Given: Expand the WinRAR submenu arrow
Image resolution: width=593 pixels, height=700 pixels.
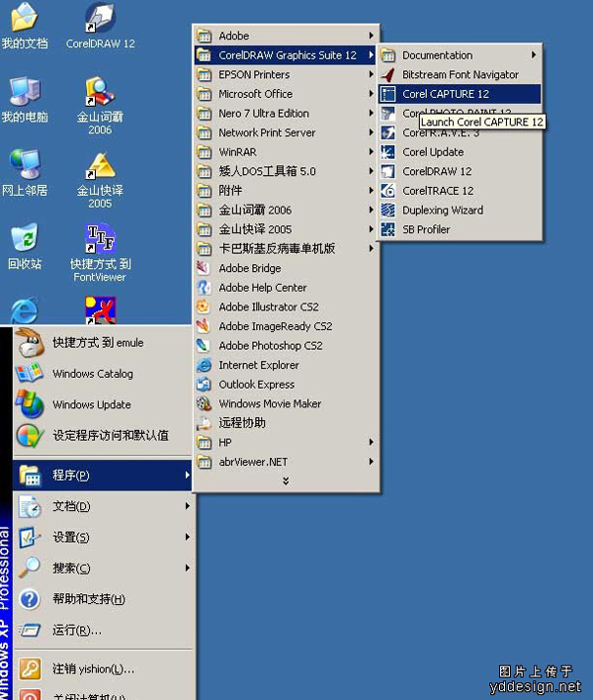Looking at the screenshot, I should pos(371,152).
